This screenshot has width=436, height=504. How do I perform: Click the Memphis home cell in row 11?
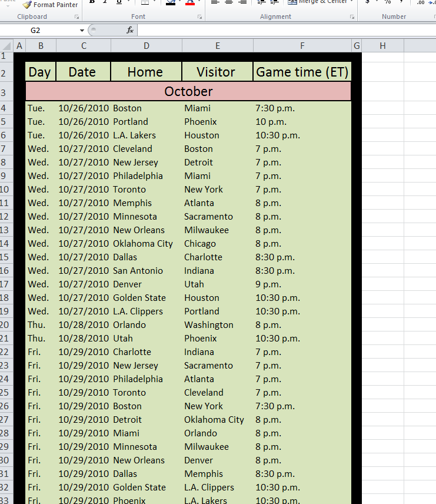[x=147, y=203]
